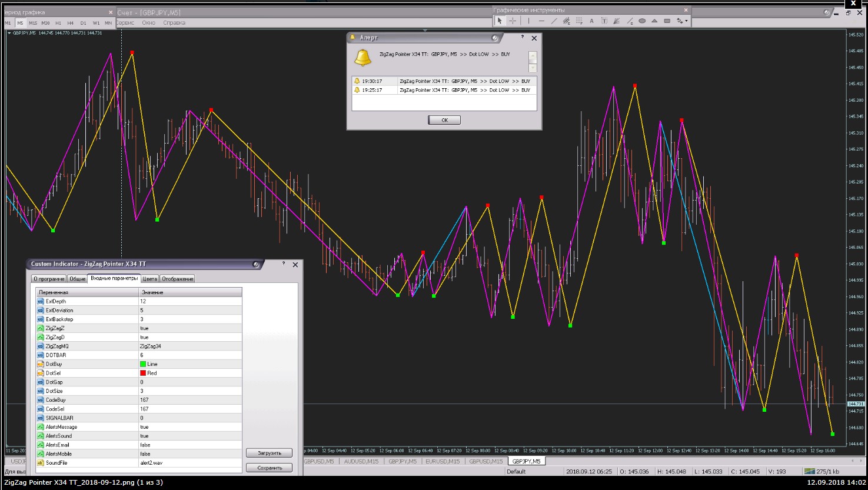868x490 pixels.
Task: Switch chart timeframe to D1
Action: (83, 23)
